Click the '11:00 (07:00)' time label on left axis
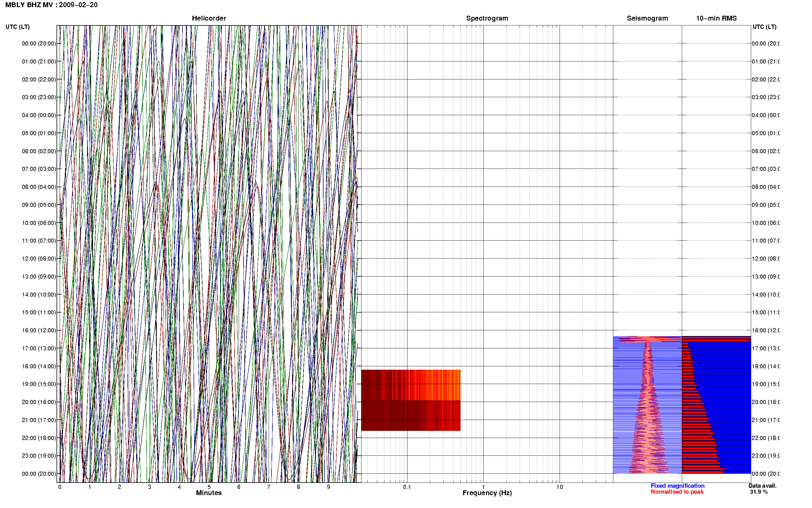812x508 pixels. pos(39,241)
